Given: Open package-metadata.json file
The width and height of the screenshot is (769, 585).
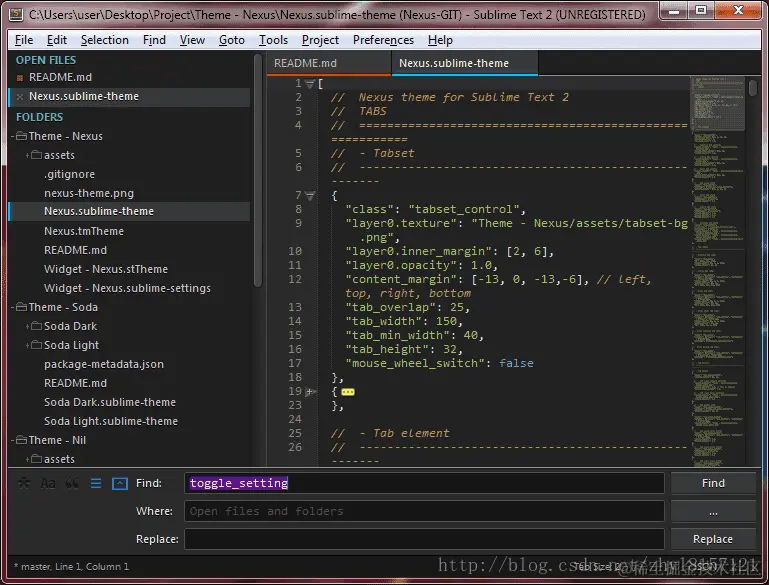Looking at the screenshot, I should point(104,364).
